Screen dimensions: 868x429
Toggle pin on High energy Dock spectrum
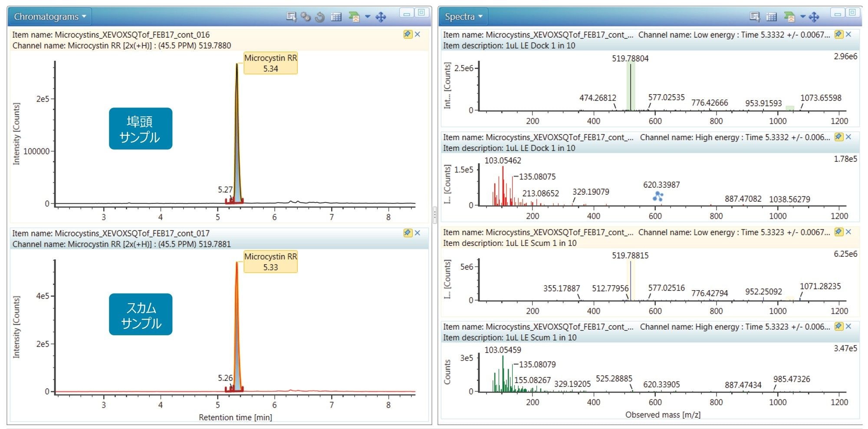pyautogui.click(x=839, y=137)
